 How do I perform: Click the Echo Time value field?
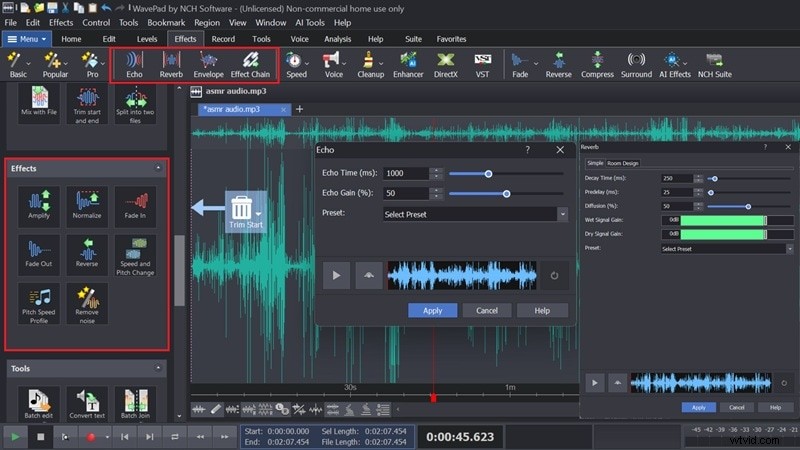(406, 173)
